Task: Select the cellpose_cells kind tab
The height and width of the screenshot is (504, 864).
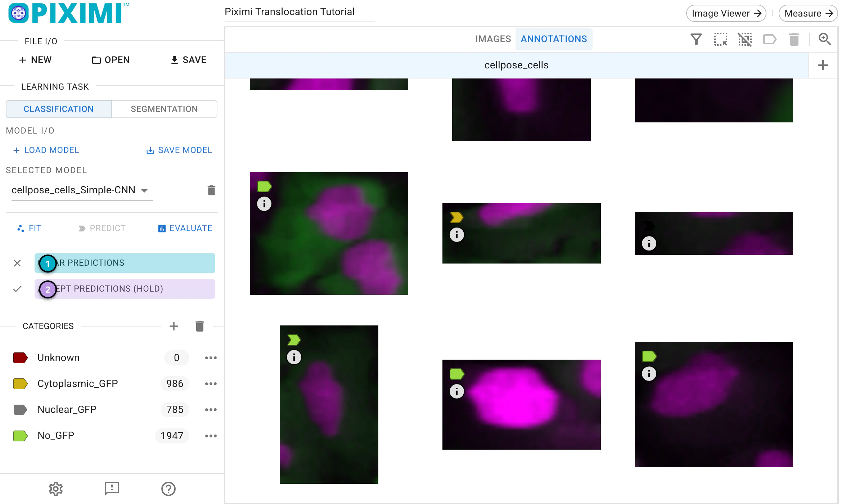Action: [x=516, y=65]
